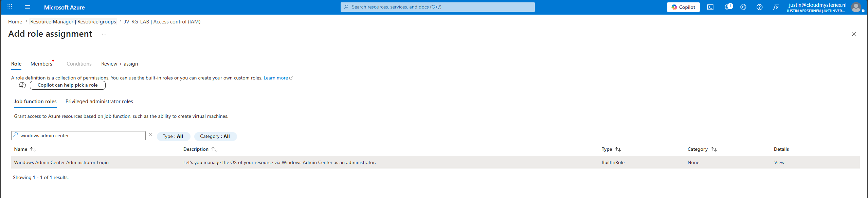Switch to the Conditions tab
The width and height of the screenshot is (868, 198).
coord(79,64)
